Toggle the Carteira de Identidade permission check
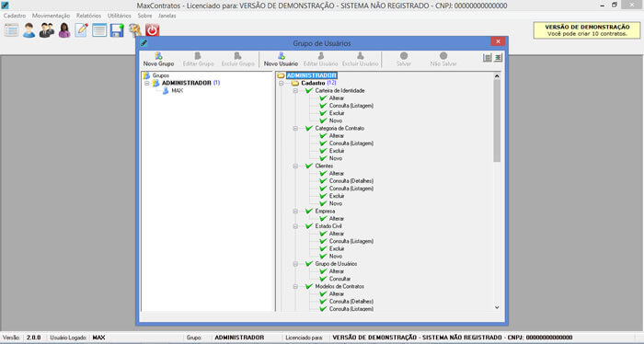 [309, 91]
